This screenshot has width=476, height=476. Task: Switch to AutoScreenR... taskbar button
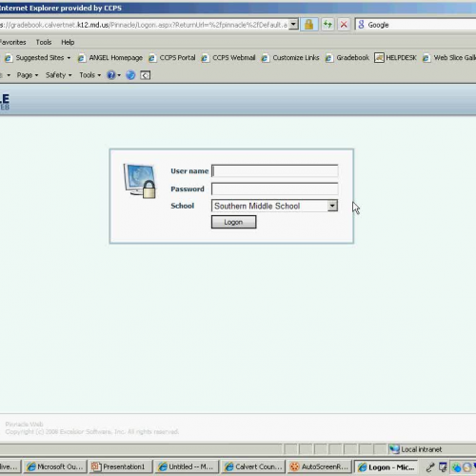click(x=320, y=466)
